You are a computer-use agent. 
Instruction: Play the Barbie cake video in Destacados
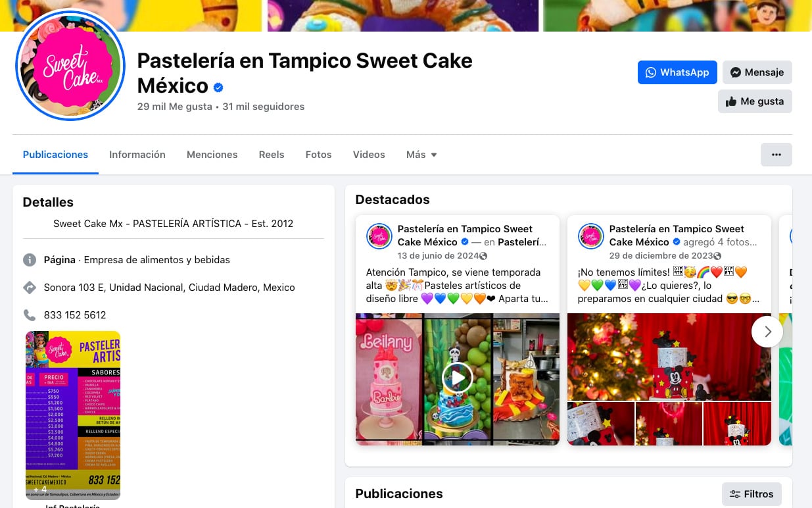point(457,378)
